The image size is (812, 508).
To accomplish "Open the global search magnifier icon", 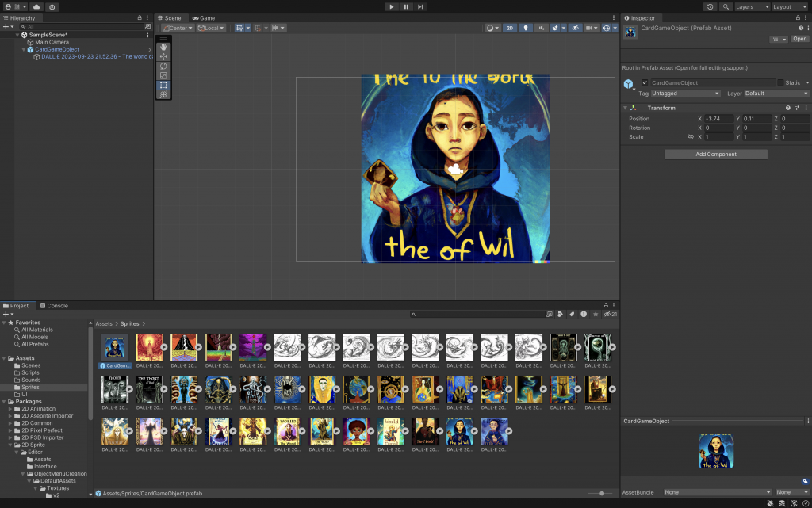I will [x=726, y=6].
